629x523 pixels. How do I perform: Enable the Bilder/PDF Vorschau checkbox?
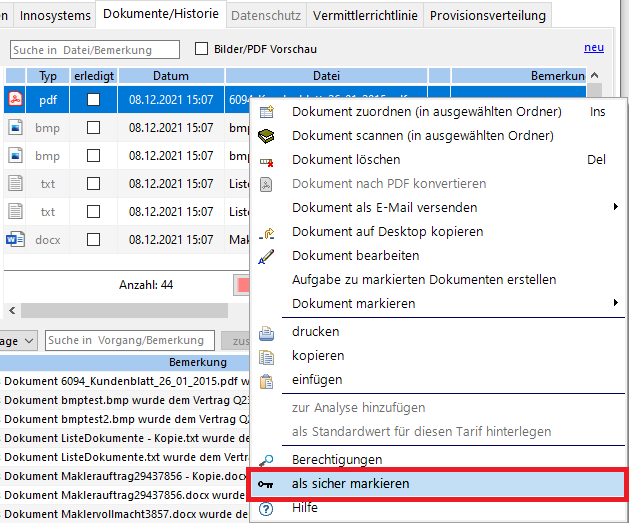pyautogui.click(x=202, y=49)
